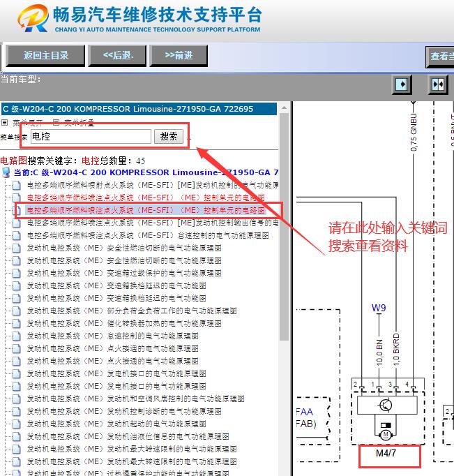Open ME-SFI 怠速控制的电气功能原理图
This screenshot has width=454, height=476.
(148, 235)
